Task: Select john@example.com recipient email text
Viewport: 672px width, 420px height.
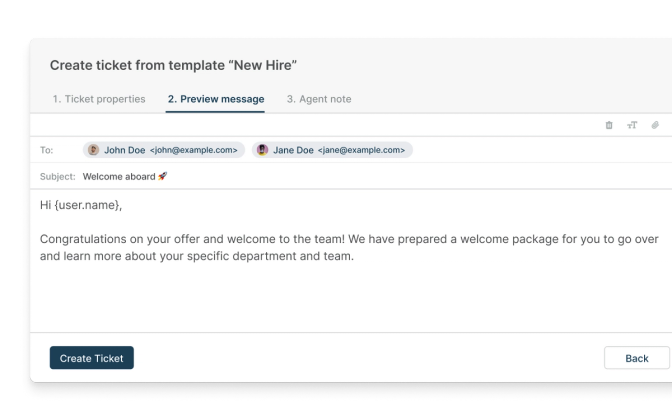Action: coord(194,150)
